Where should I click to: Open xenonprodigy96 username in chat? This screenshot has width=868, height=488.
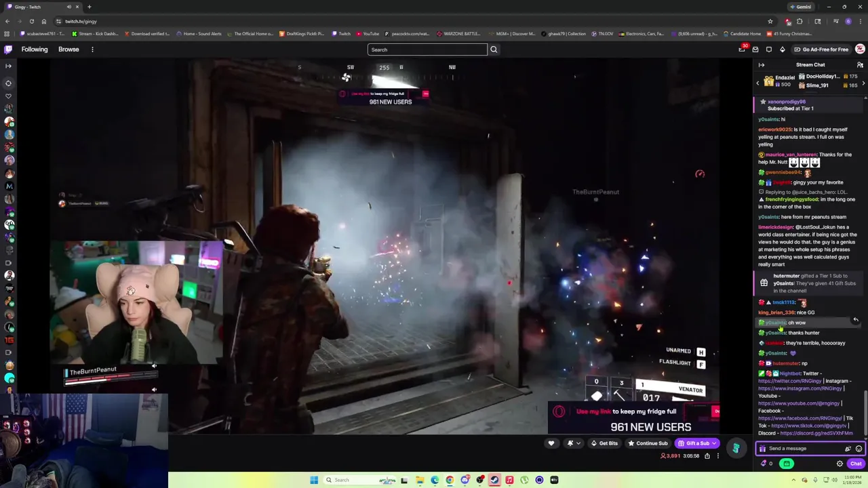tap(787, 102)
